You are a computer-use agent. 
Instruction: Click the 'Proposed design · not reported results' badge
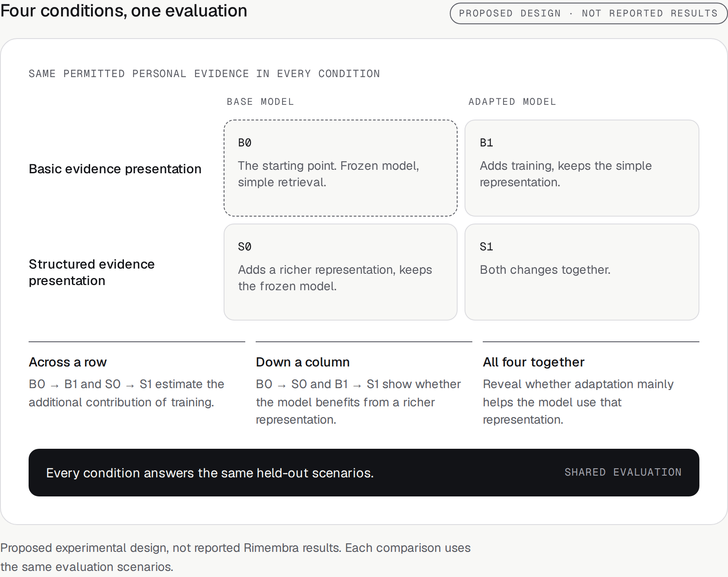point(588,13)
